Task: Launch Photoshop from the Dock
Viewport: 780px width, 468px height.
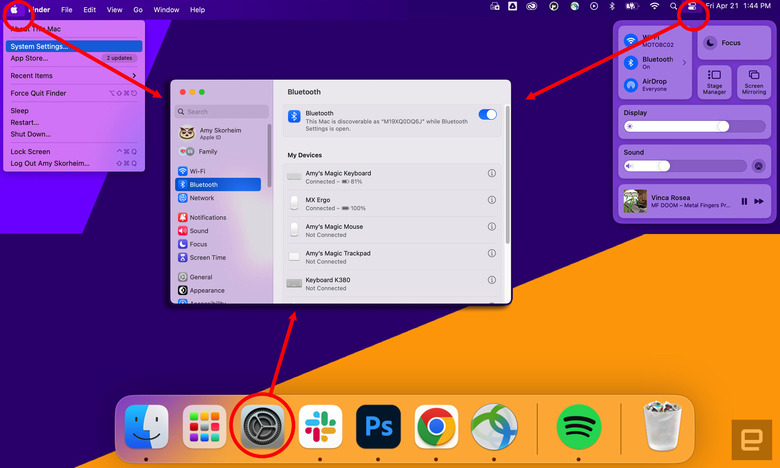Action: tap(378, 427)
